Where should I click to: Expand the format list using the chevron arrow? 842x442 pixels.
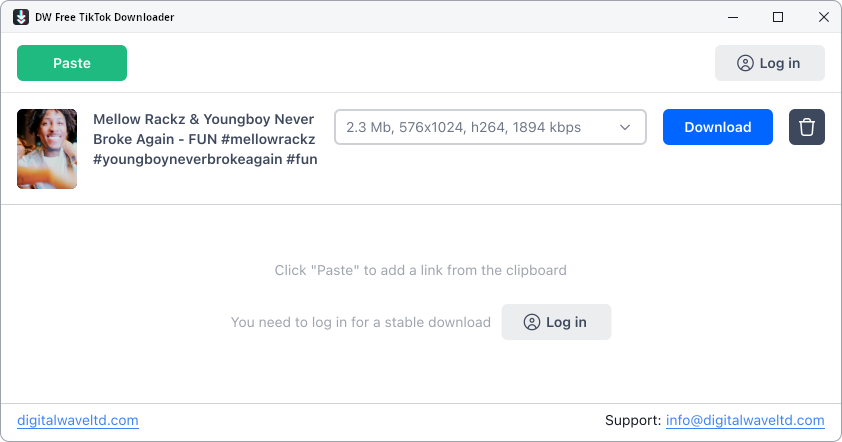(625, 127)
